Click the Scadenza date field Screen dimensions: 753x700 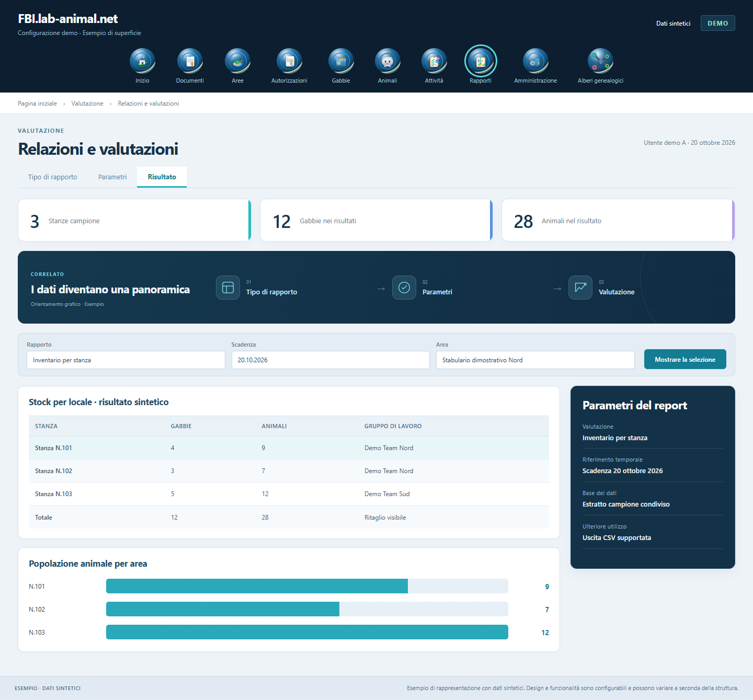[x=330, y=360]
